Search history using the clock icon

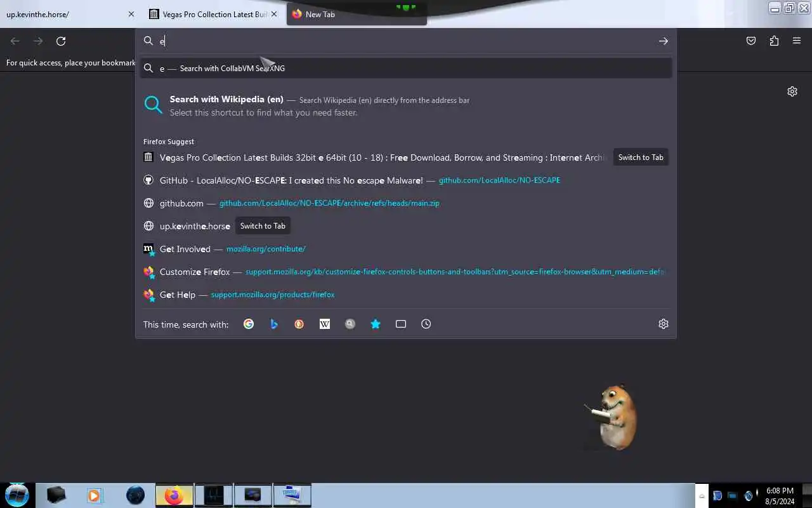426,324
